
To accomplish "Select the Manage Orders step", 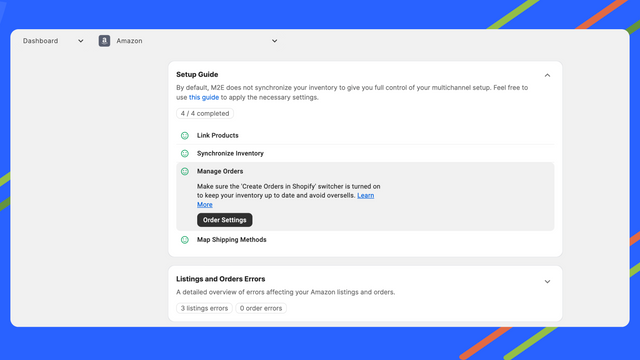I will point(220,171).
